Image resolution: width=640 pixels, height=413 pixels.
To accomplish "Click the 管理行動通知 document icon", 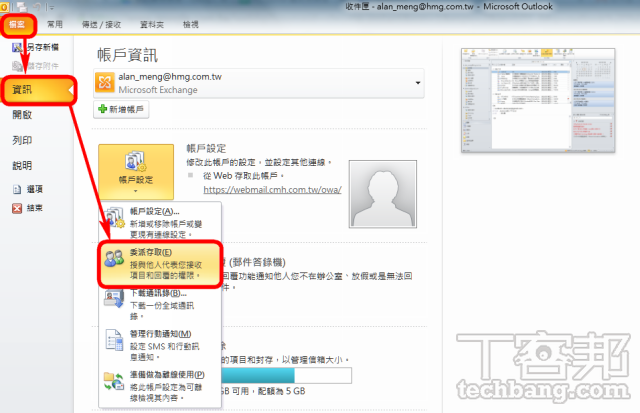I will point(114,340).
